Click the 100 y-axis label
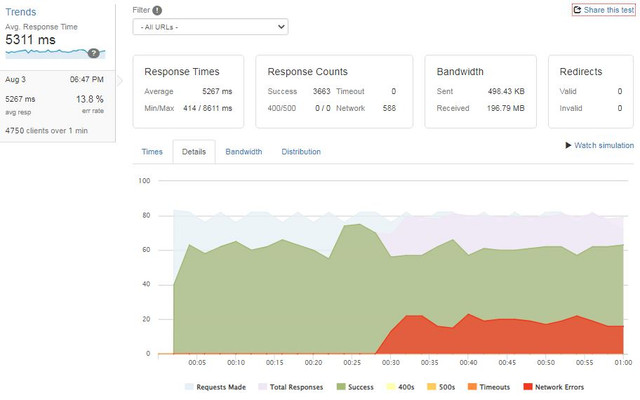The image size is (640, 400). point(144,181)
